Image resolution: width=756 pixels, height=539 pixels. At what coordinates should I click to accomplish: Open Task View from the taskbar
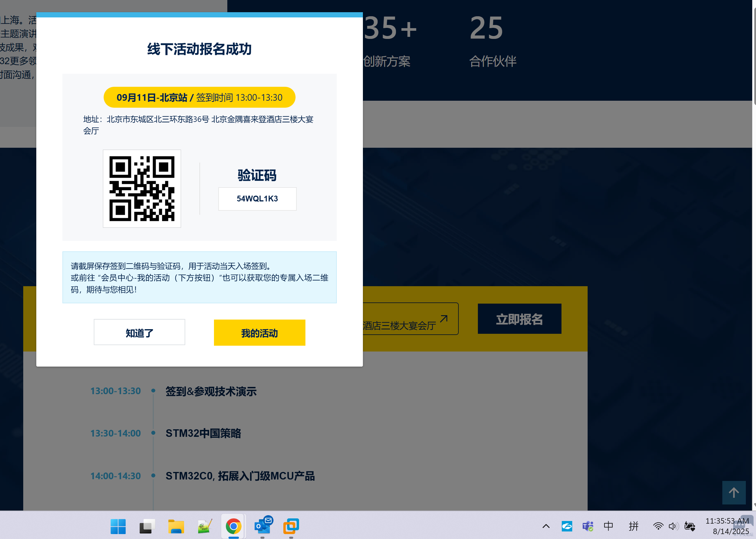tap(147, 527)
